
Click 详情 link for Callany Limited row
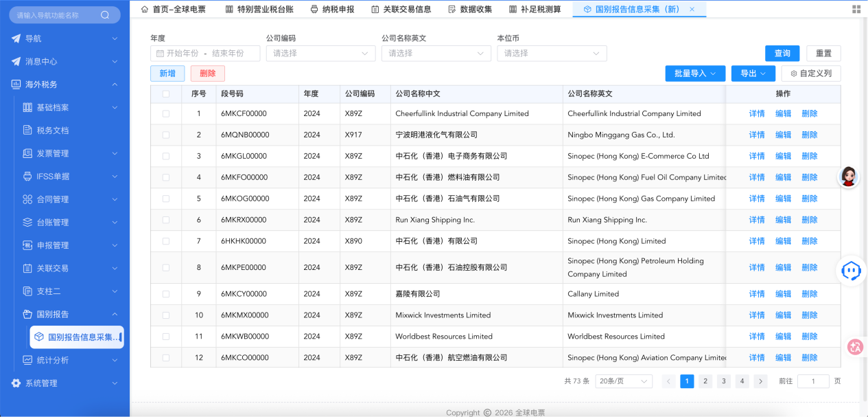click(756, 294)
